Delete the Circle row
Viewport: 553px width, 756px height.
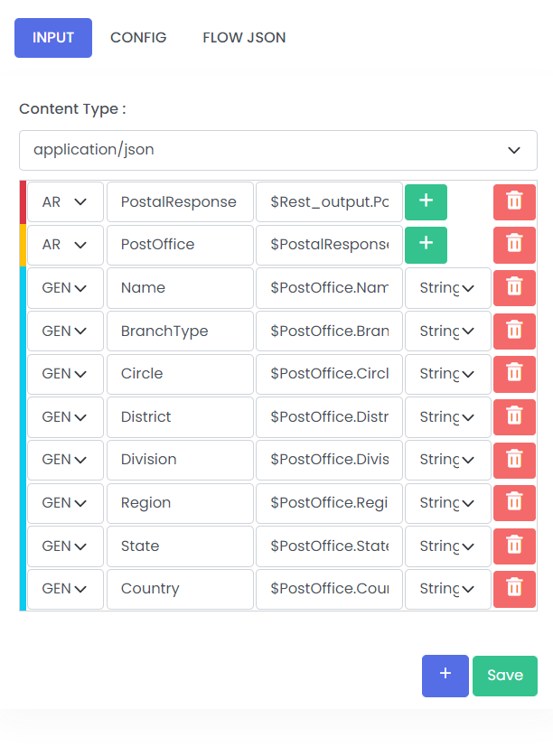514,374
